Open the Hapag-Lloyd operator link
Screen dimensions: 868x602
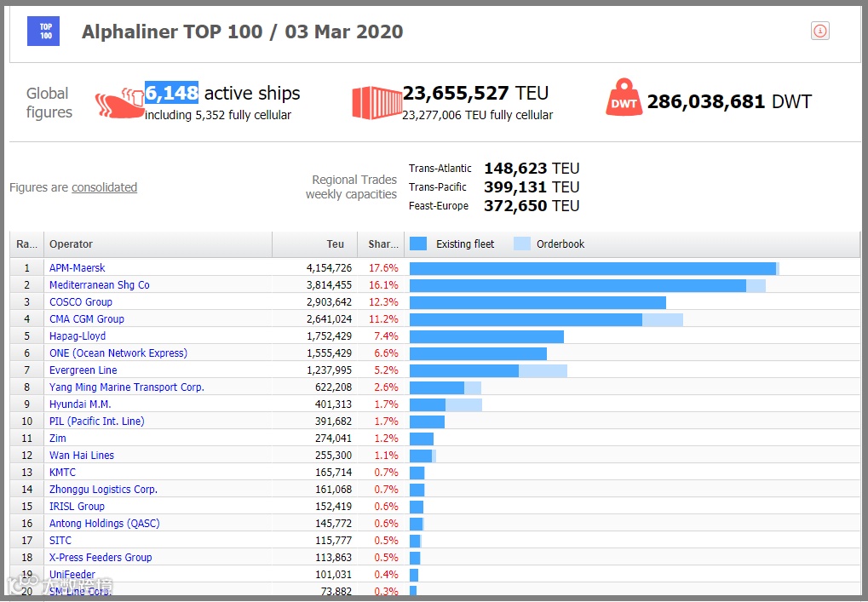[x=78, y=335]
